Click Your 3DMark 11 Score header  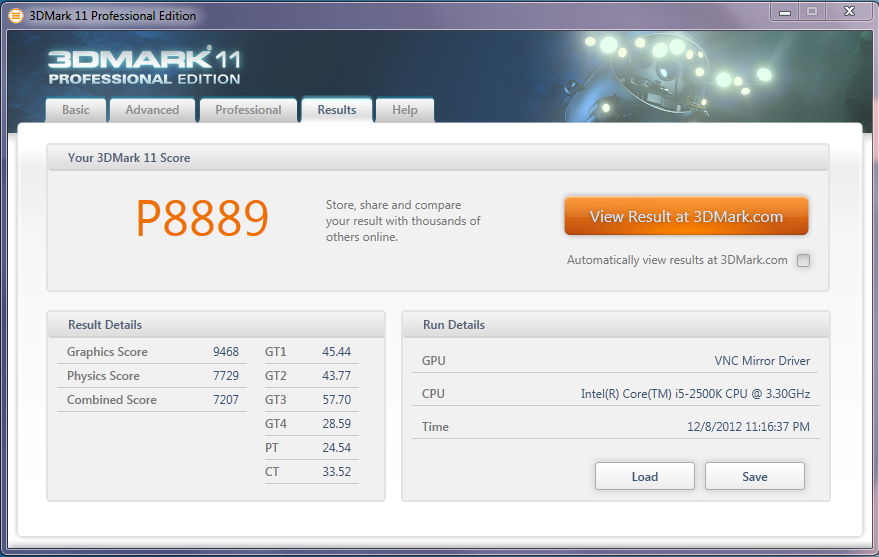coord(437,158)
